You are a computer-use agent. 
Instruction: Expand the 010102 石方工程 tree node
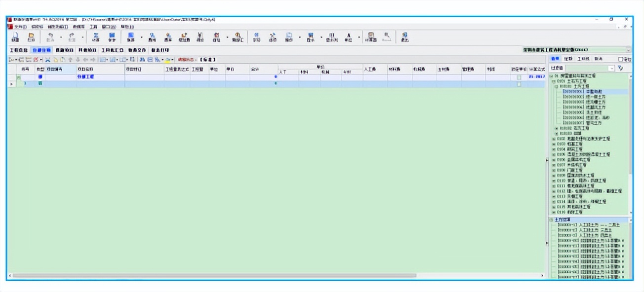point(557,128)
